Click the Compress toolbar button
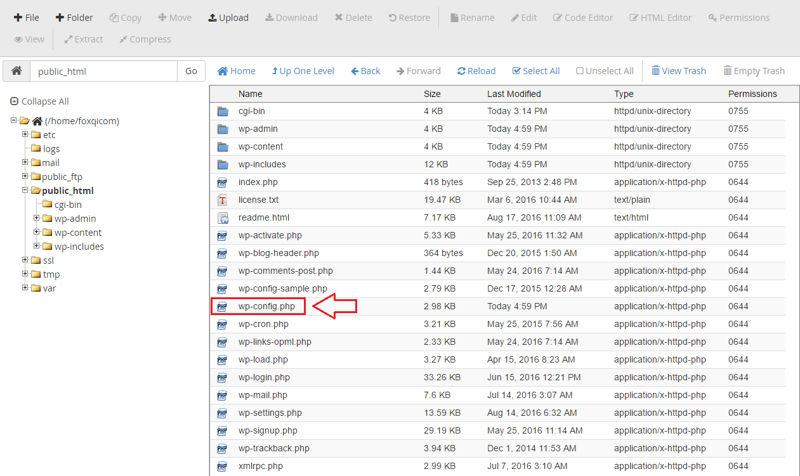800x476 pixels. point(145,39)
